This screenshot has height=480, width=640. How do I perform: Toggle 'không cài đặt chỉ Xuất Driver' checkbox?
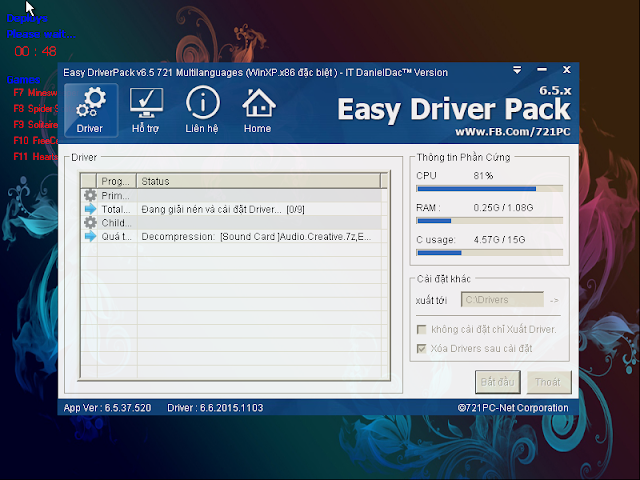[x=422, y=329]
